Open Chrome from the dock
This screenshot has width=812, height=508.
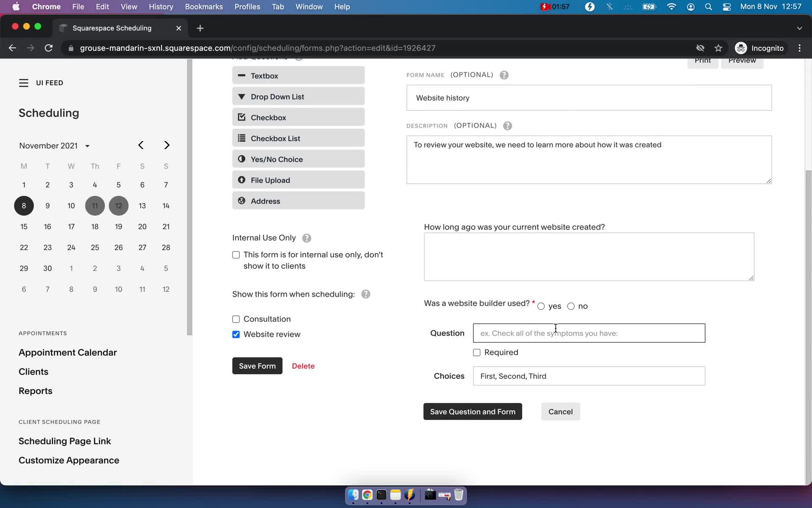(367, 495)
